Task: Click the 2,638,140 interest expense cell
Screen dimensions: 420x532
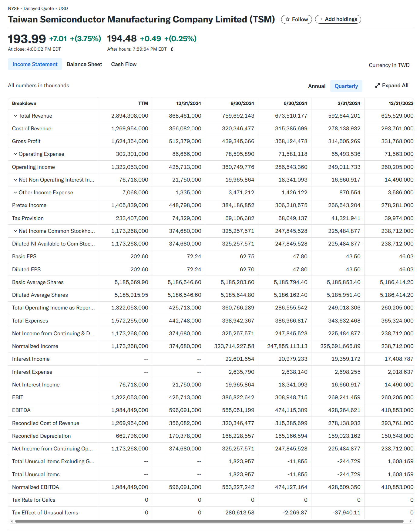Action: pos(294,372)
